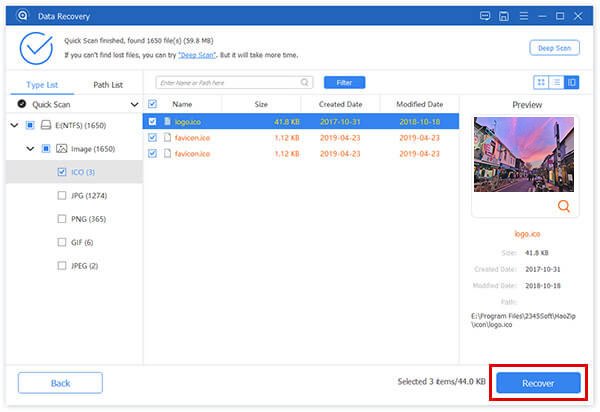Check the PNG (365) checkbox

point(62,218)
